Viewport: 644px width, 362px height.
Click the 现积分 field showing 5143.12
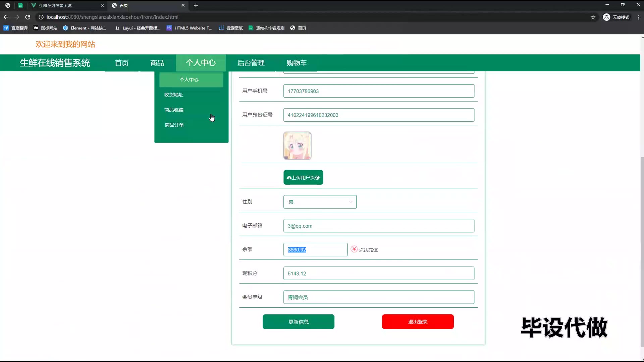click(379, 274)
